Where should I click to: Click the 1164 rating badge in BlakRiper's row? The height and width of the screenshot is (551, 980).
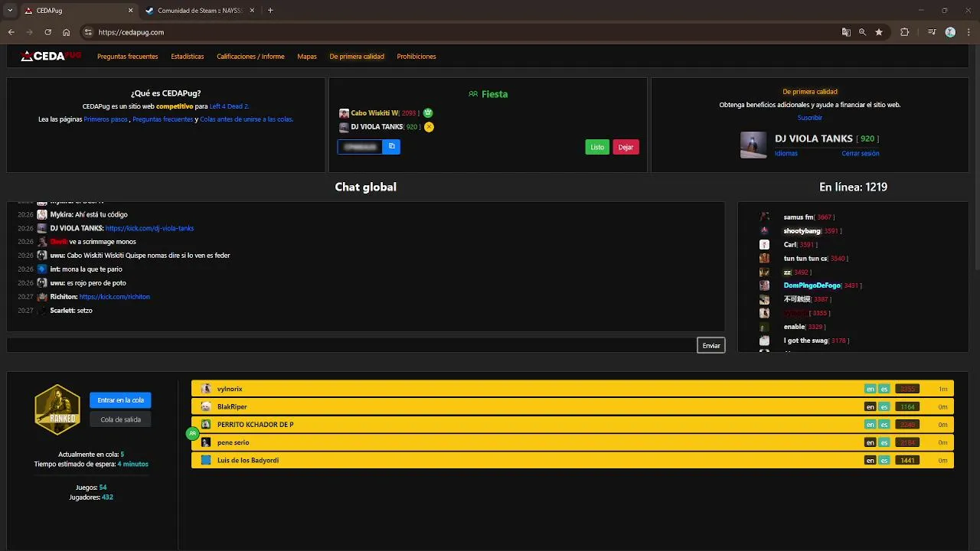(907, 406)
